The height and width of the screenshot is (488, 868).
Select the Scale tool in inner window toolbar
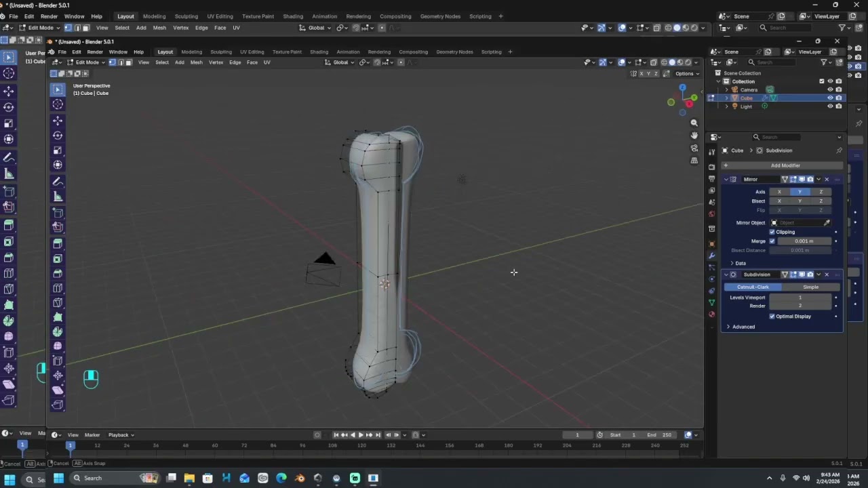(x=58, y=150)
